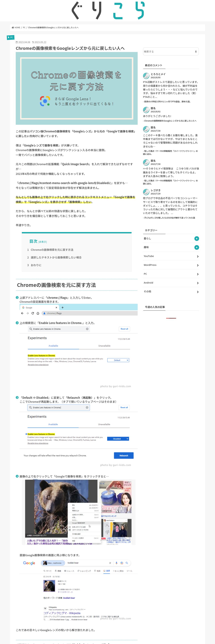Click Googleで画像を検索 context menu entry

(78, 523)
